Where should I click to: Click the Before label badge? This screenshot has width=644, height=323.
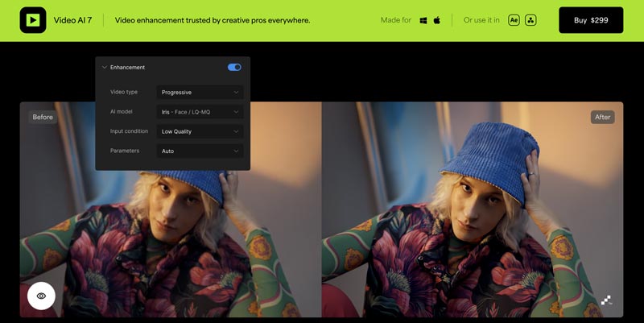click(x=43, y=117)
